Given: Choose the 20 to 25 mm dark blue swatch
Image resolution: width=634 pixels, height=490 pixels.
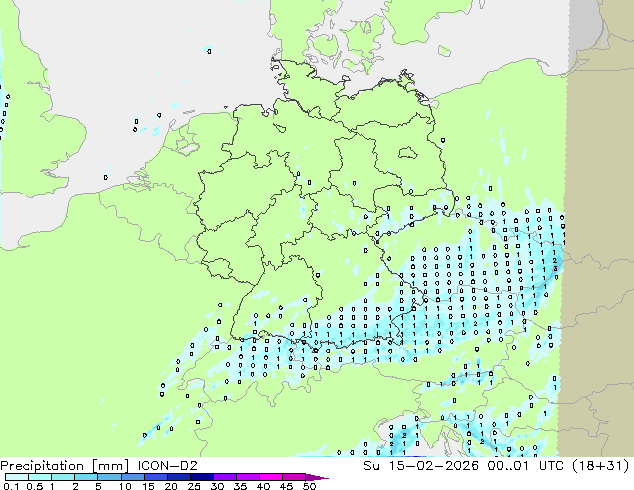Looking at the screenshot, I should point(179,477).
